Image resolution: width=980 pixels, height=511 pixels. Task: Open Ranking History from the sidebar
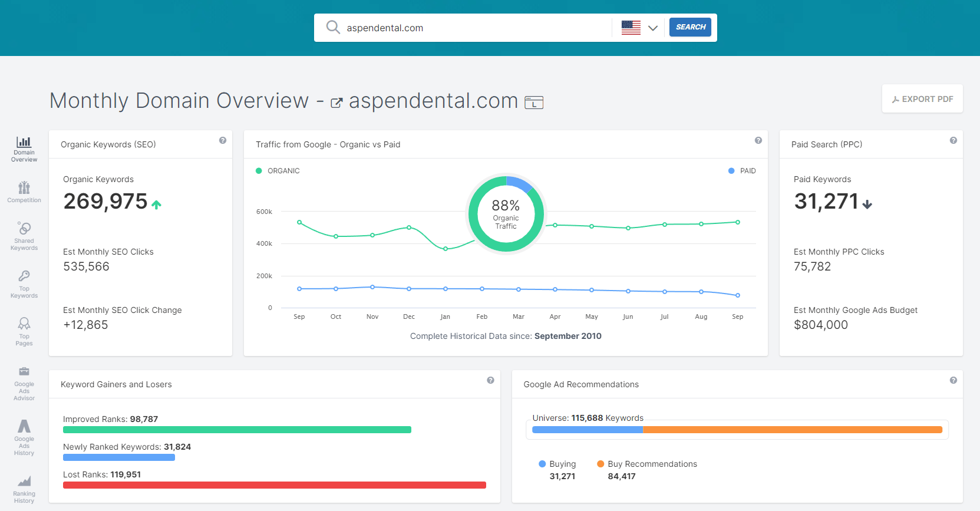click(x=24, y=489)
